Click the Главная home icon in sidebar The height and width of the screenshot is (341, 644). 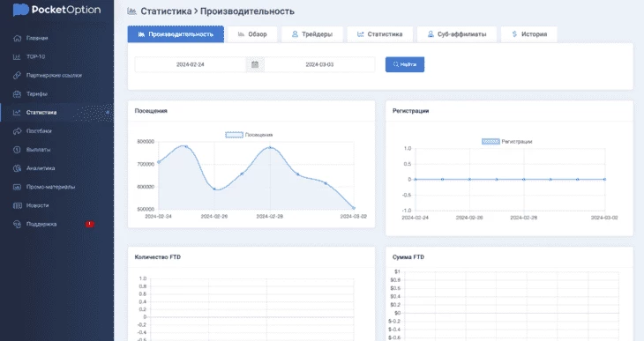(17, 38)
